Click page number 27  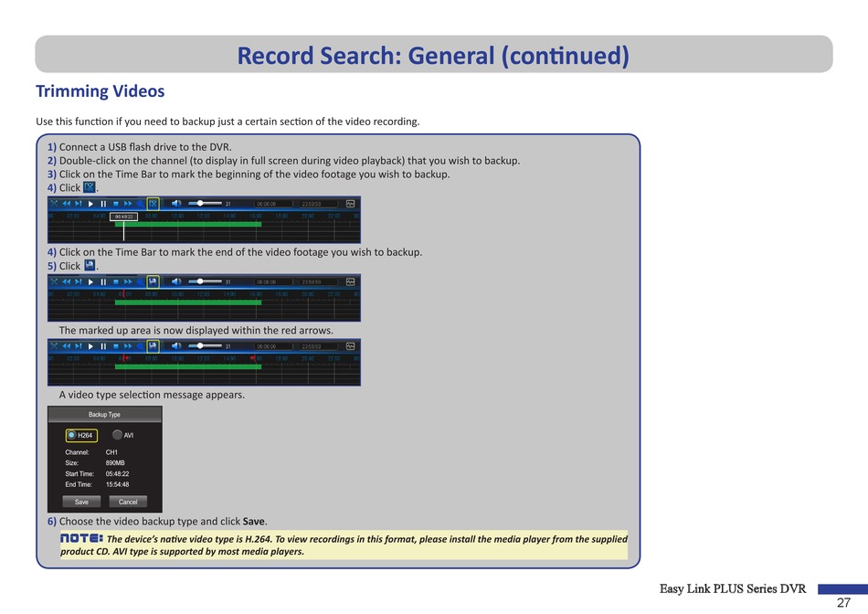[843, 602]
